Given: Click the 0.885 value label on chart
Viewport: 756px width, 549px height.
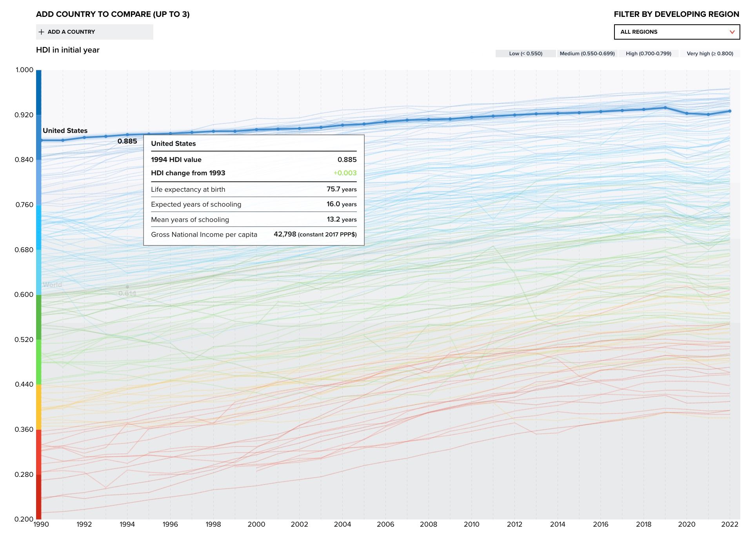Looking at the screenshot, I should coord(127,141).
